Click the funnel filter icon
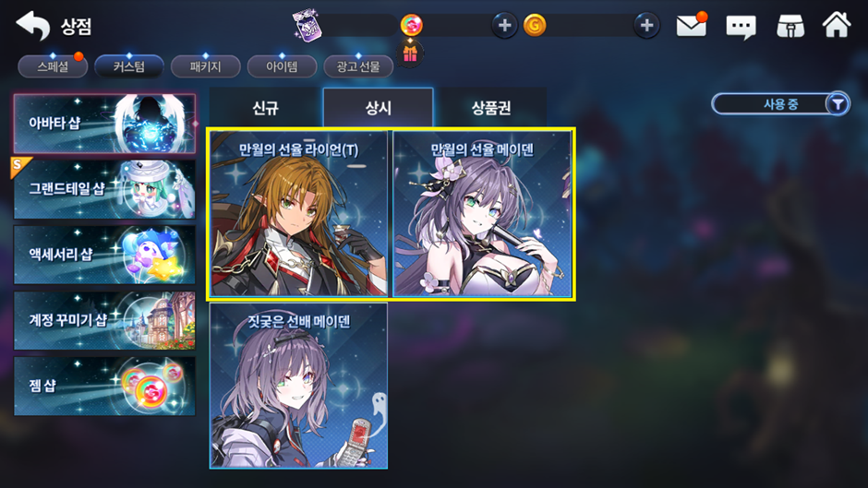868x488 pixels. [x=838, y=104]
